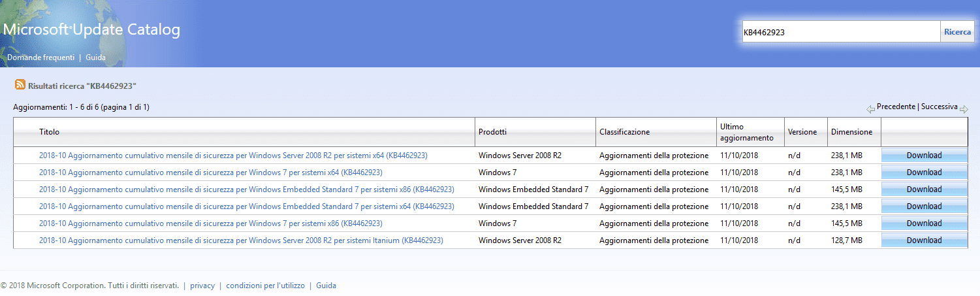Open the Guida link in header
The height and width of the screenshot is (296, 980).
[95, 58]
